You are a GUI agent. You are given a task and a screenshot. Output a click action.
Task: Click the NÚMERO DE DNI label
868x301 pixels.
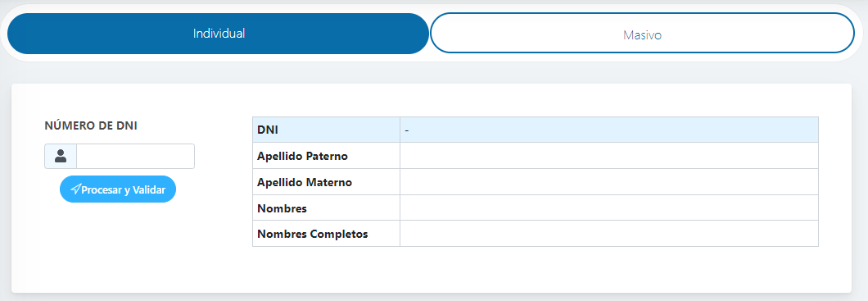[x=91, y=125]
